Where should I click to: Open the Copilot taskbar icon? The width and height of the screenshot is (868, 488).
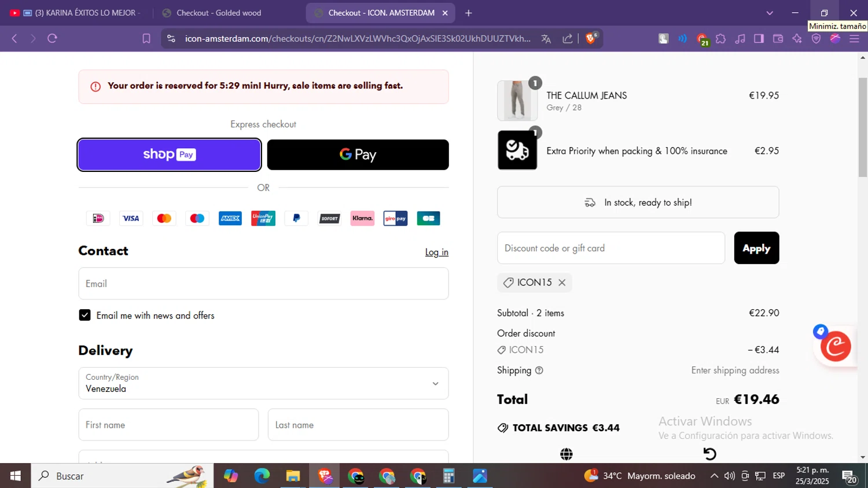click(x=231, y=476)
